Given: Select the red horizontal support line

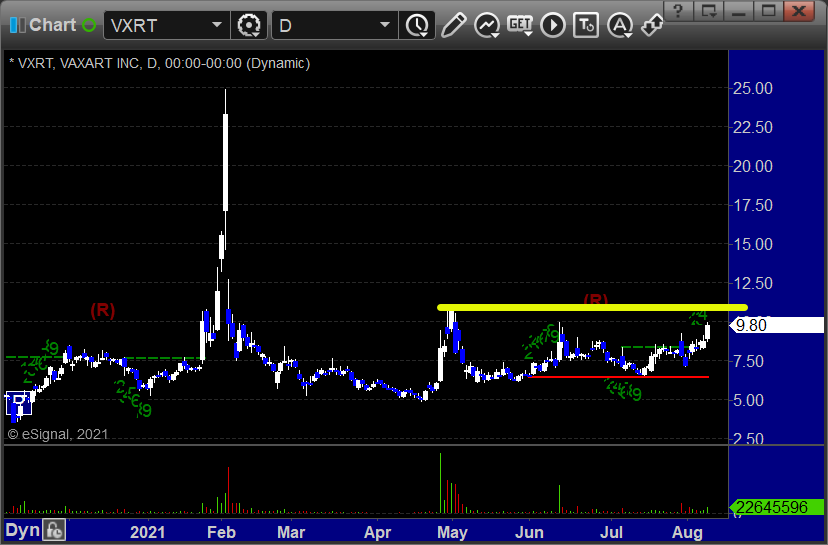Looking at the screenshot, I should tap(618, 377).
